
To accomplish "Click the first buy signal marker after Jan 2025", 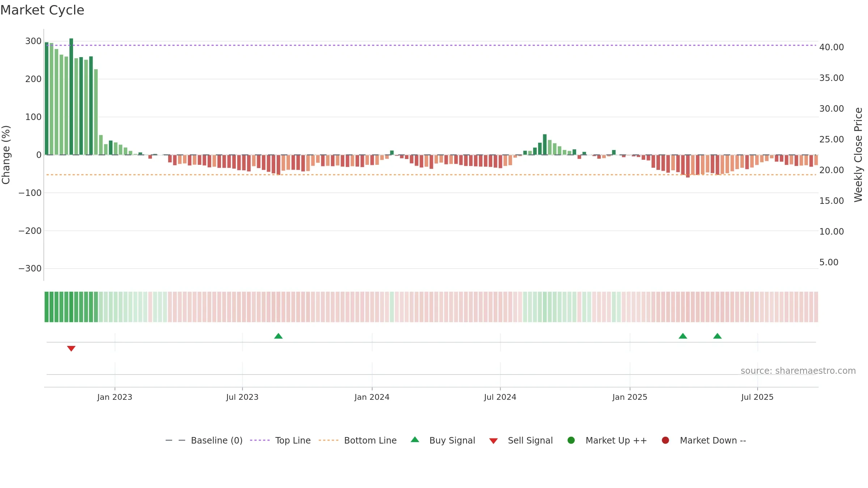I will click(683, 336).
